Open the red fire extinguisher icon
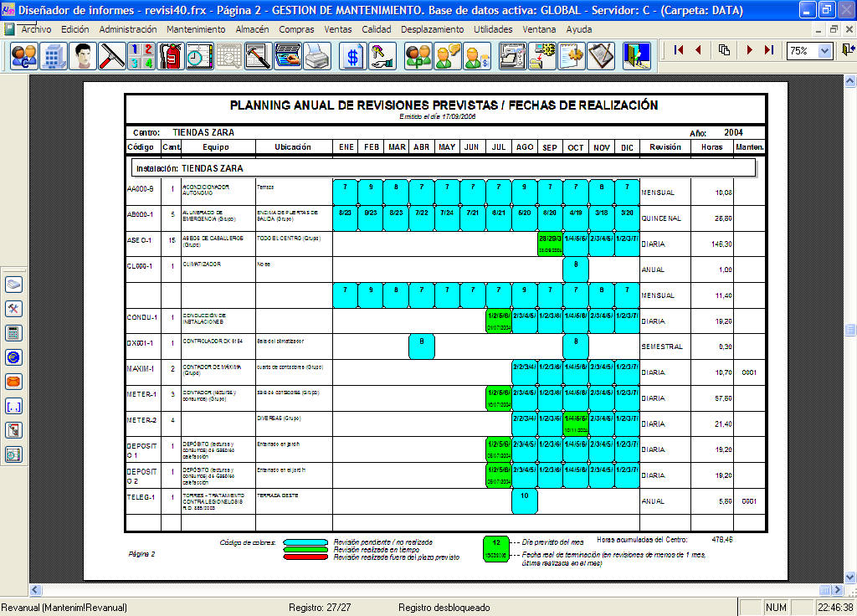The height and width of the screenshot is (616, 857). pyautogui.click(x=171, y=56)
